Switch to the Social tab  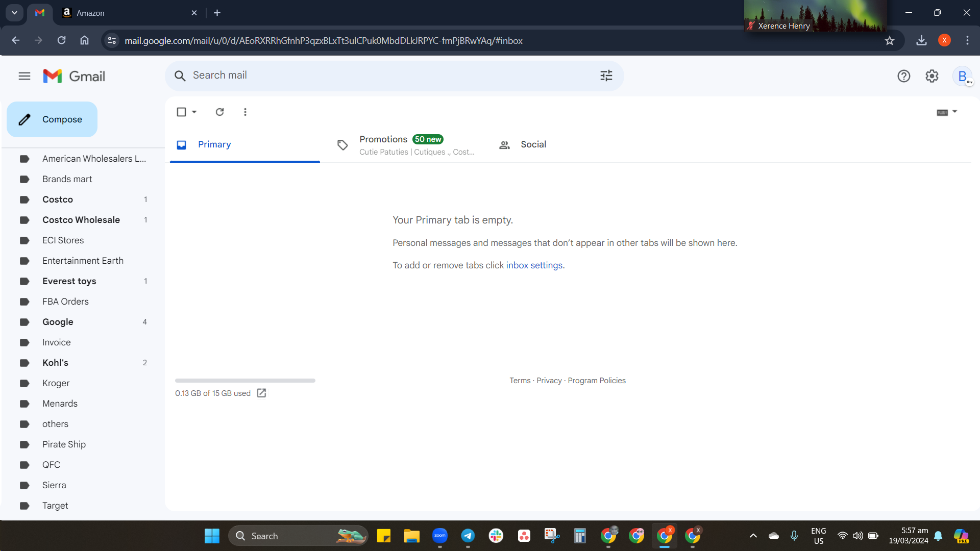click(567, 145)
